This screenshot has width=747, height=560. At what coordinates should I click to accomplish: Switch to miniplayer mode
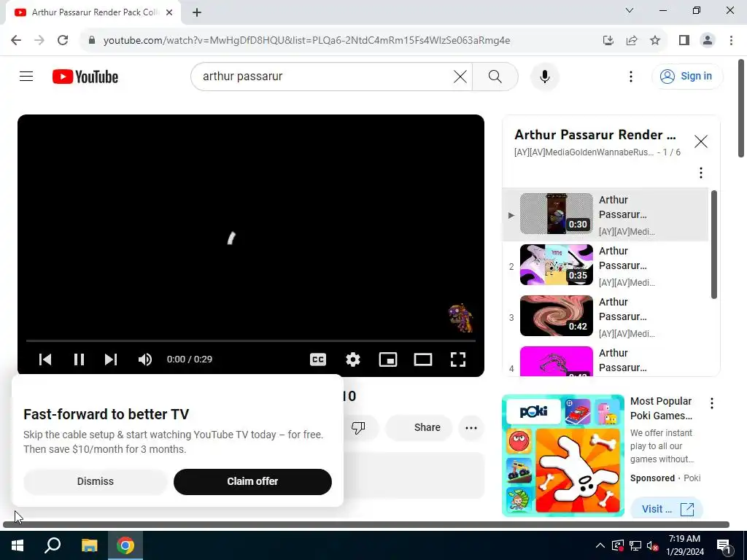388,359
